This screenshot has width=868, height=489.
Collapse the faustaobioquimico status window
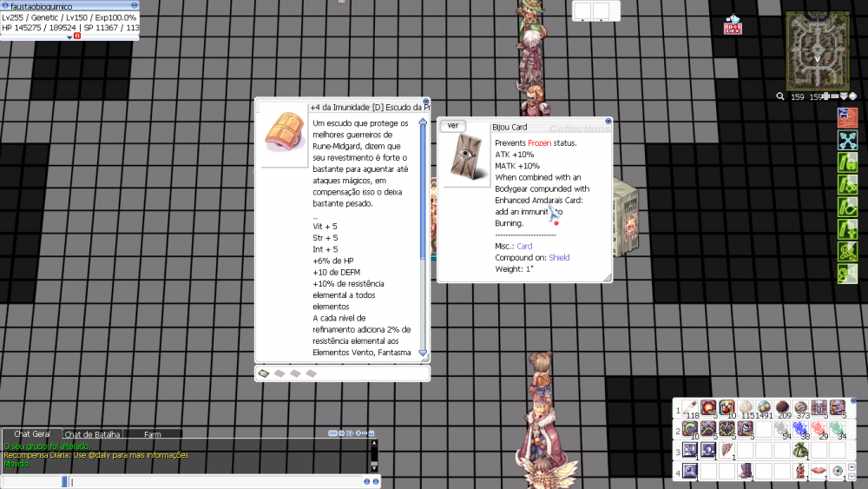coord(134,5)
